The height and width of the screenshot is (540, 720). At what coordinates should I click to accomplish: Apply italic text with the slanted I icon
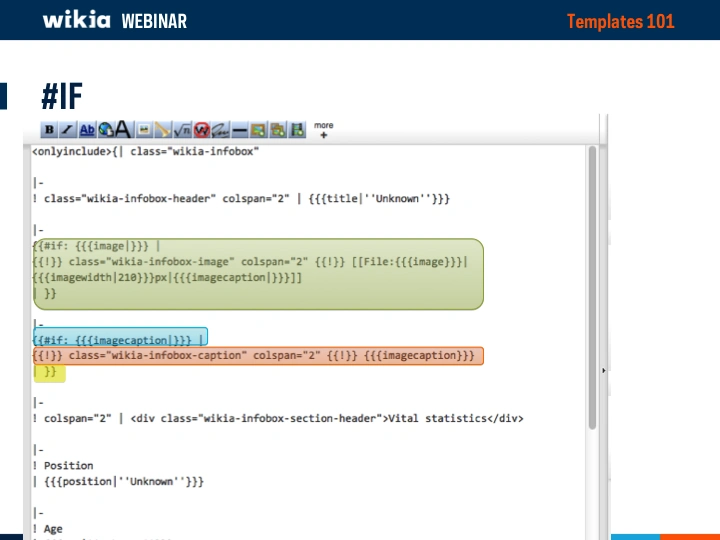(67, 130)
